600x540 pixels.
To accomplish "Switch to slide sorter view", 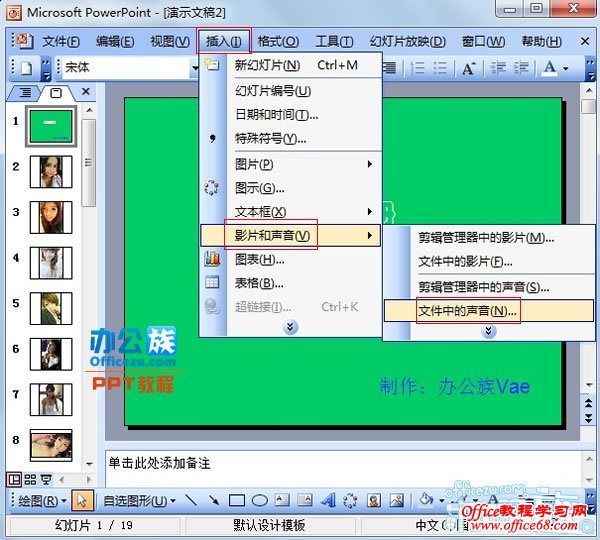I will click(30, 479).
